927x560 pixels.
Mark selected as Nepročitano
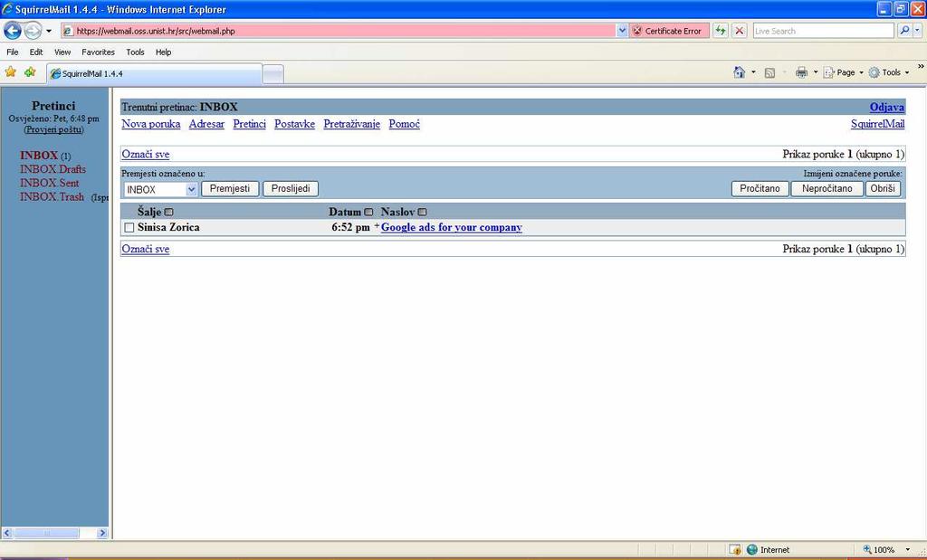827,189
